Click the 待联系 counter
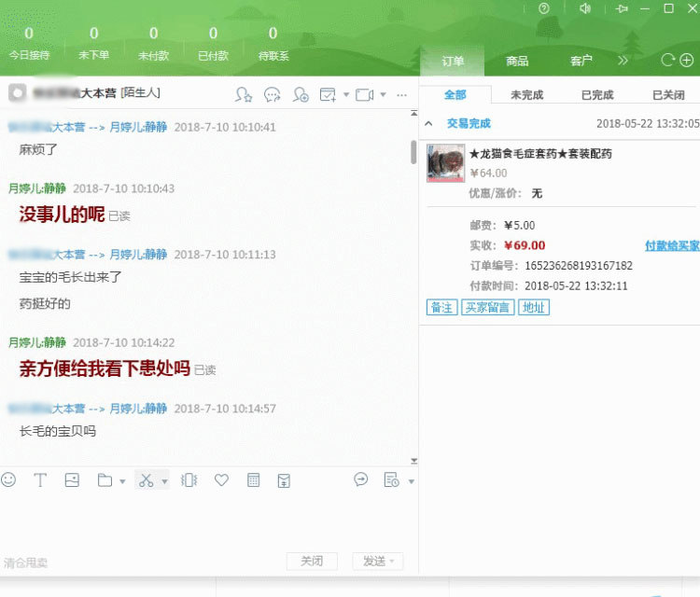 pyautogui.click(x=273, y=44)
